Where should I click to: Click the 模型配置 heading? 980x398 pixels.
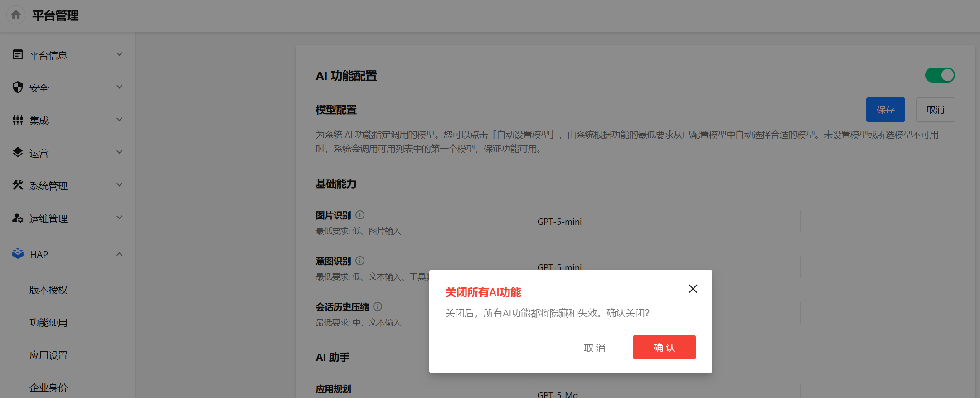336,110
